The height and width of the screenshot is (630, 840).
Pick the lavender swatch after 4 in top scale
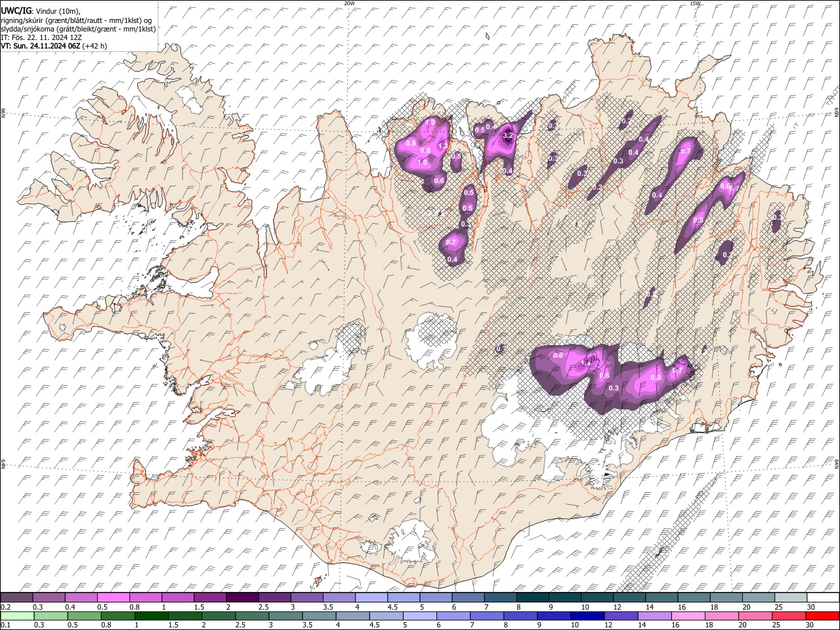[x=371, y=598]
